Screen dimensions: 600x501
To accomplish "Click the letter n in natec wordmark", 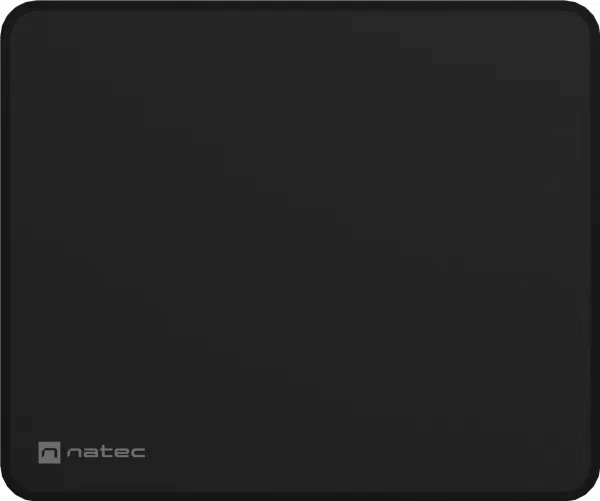I will click(74, 453).
